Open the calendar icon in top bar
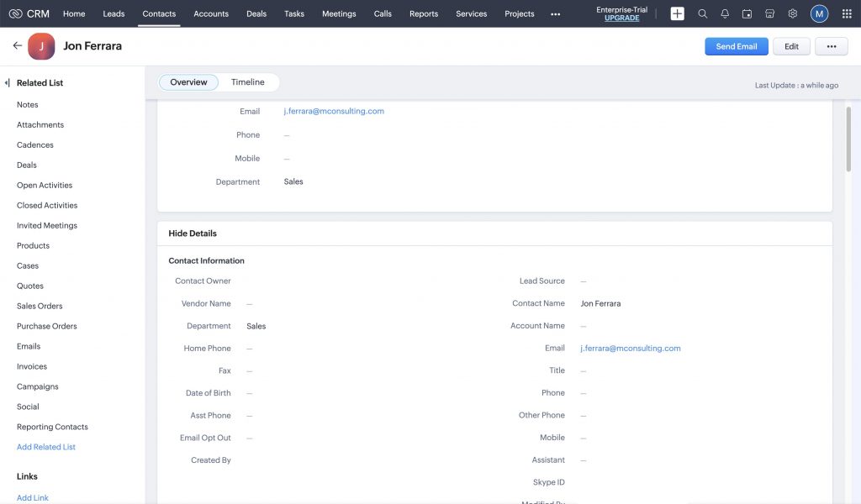861x504 pixels. click(747, 13)
